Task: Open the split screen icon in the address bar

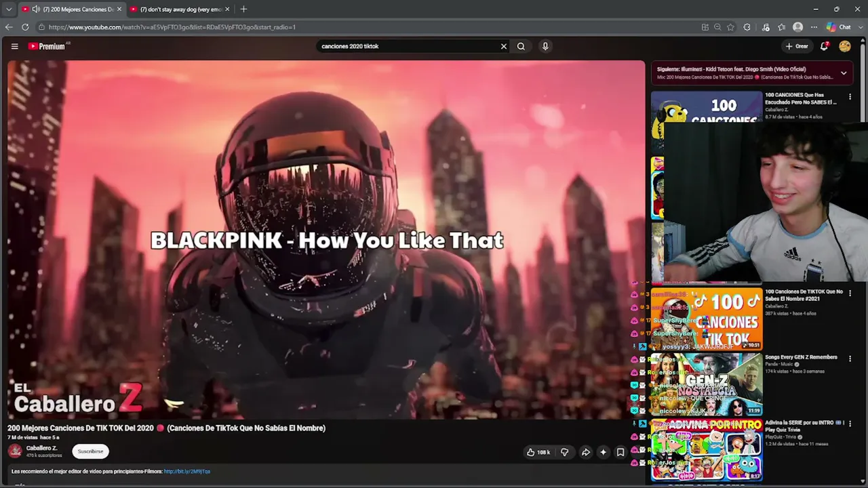Action: [705, 27]
